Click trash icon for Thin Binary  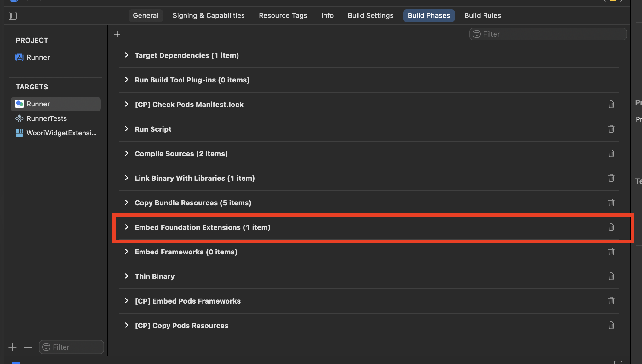point(611,276)
